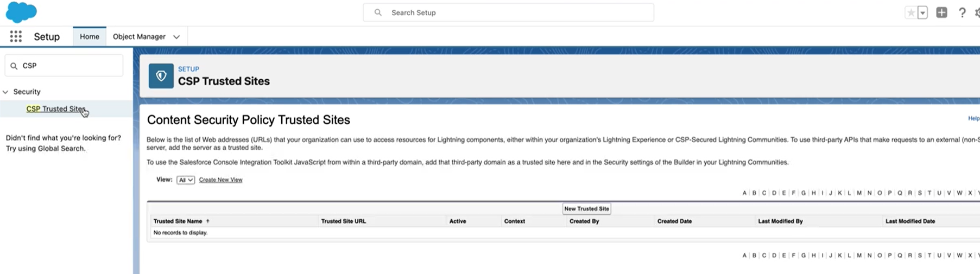Filter by letter P below the table
Screen dimensions: 980x274
pyautogui.click(x=889, y=256)
